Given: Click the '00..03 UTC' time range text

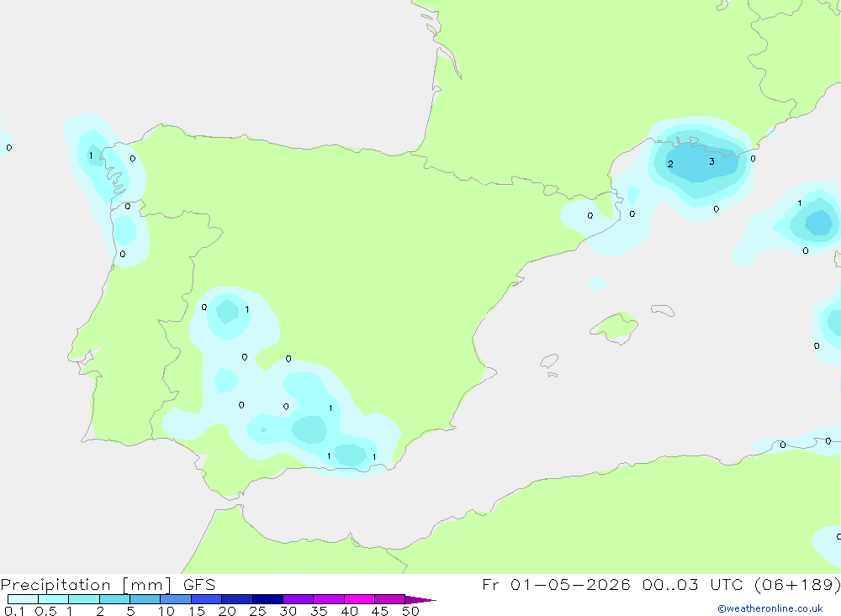Looking at the screenshot, I should pos(695,584).
